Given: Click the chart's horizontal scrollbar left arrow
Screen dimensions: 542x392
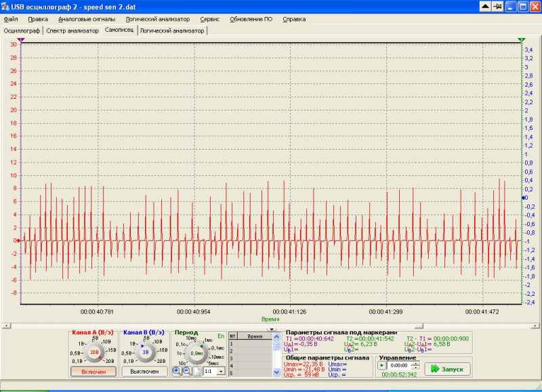Looking at the screenshot, I should pos(6,326).
